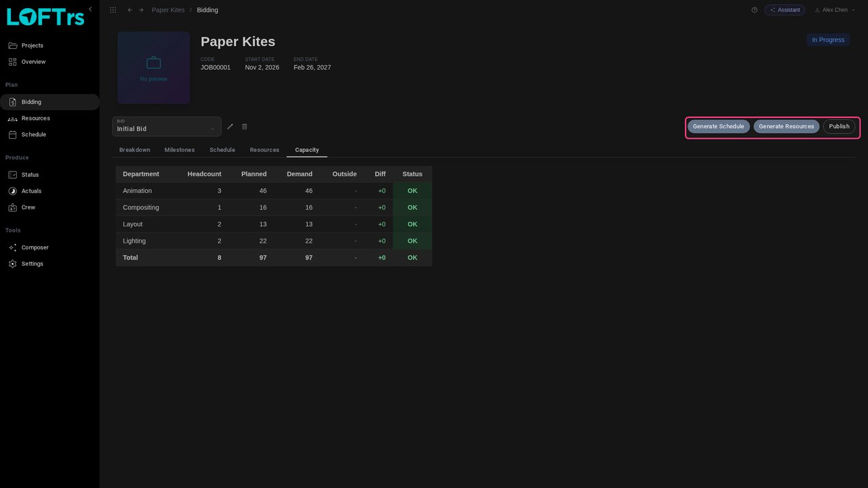Open the help icon near Assistant
This screenshot has height=488, width=868.
pos(754,10)
